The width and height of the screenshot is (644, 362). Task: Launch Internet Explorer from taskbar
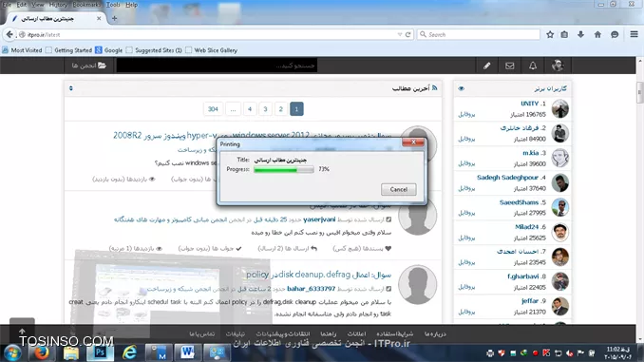click(x=130, y=352)
